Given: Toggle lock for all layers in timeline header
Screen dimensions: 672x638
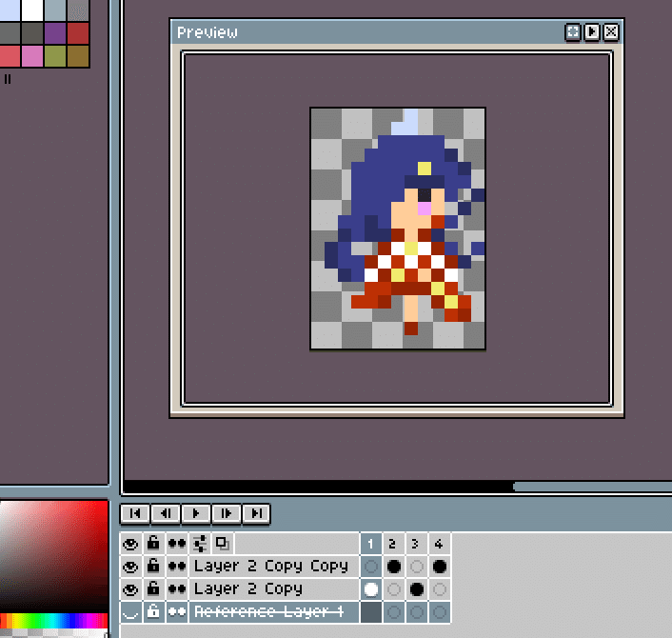Looking at the screenshot, I should (153, 544).
